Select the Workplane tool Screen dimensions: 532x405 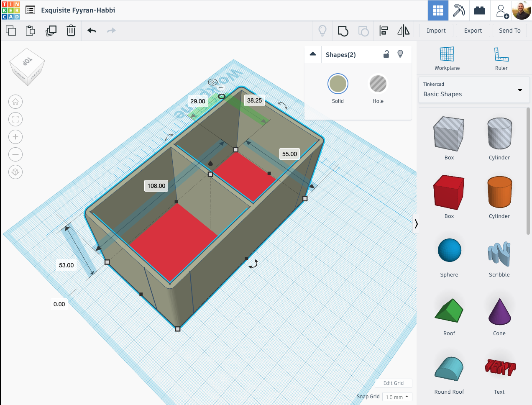pos(447,59)
